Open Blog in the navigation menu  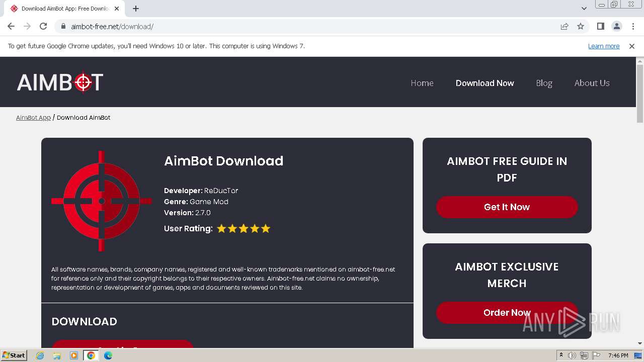coord(544,83)
